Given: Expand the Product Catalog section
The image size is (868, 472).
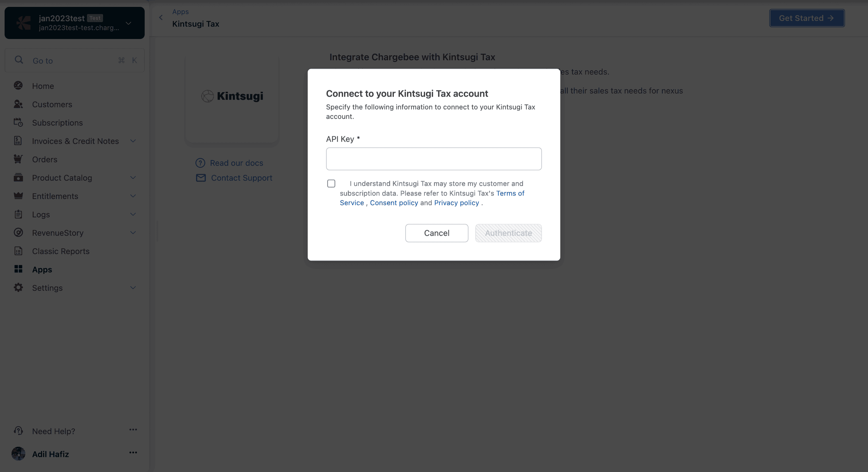Looking at the screenshot, I should [x=133, y=178].
